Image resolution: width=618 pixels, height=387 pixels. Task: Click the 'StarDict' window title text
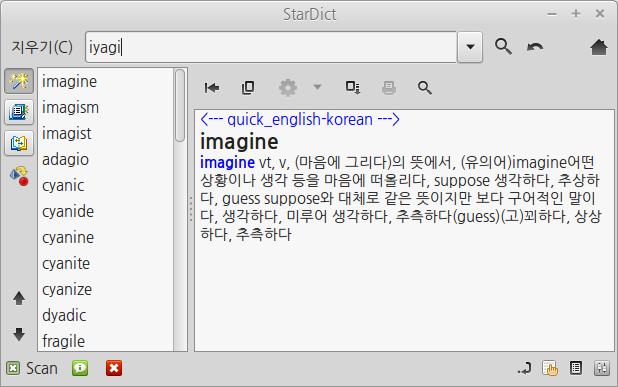tap(309, 15)
